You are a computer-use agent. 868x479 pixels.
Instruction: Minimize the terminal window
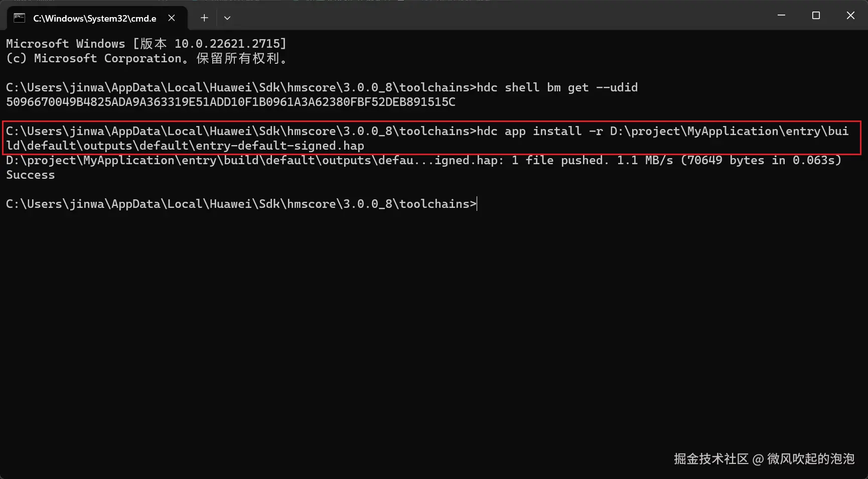pos(781,16)
